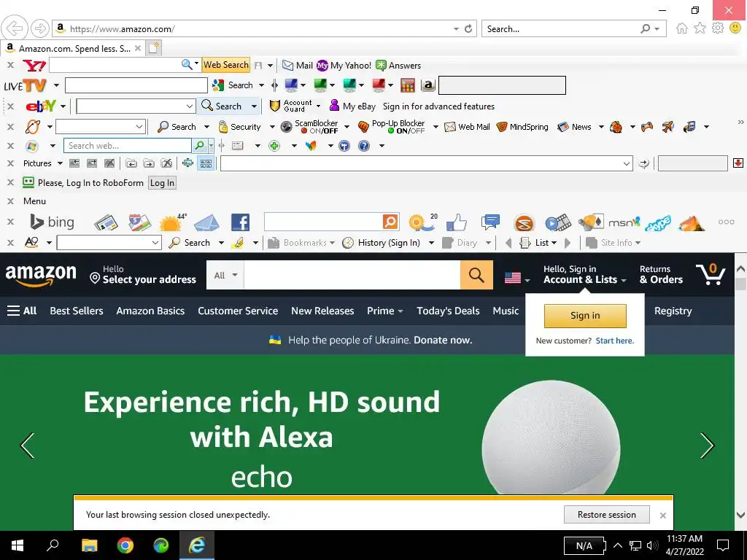
Task: Open Chrome from the taskbar
Action: click(125, 545)
